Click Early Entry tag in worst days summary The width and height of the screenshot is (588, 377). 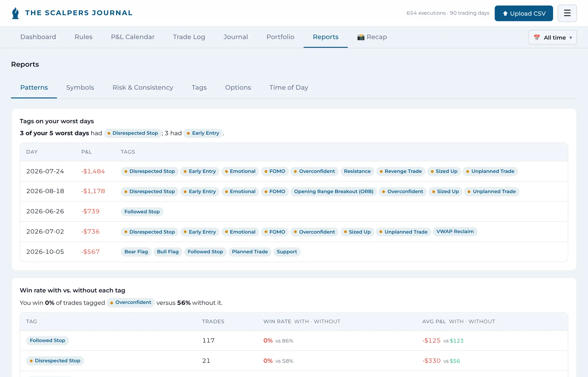click(203, 133)
